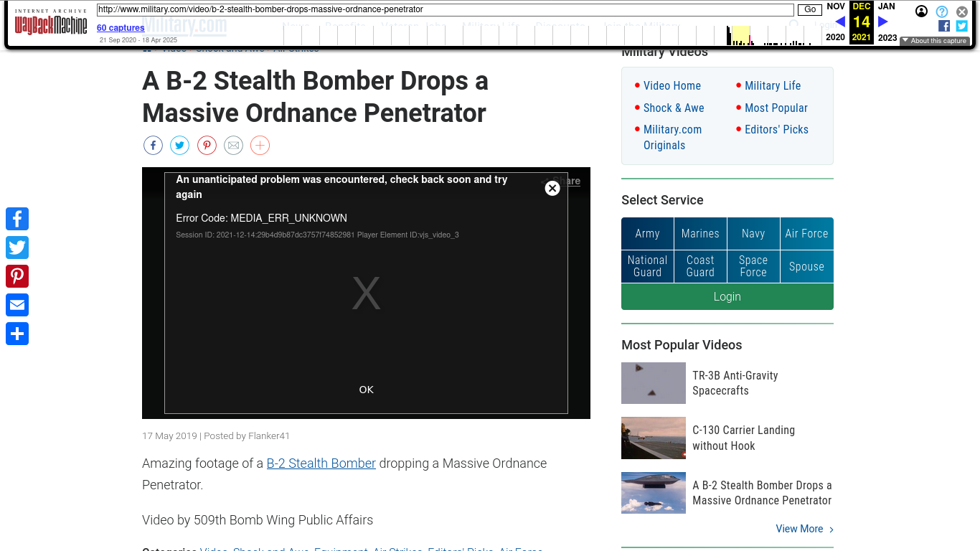The image size is (980, 551).
Task: Select Spouse service tab
Action: 807,266
